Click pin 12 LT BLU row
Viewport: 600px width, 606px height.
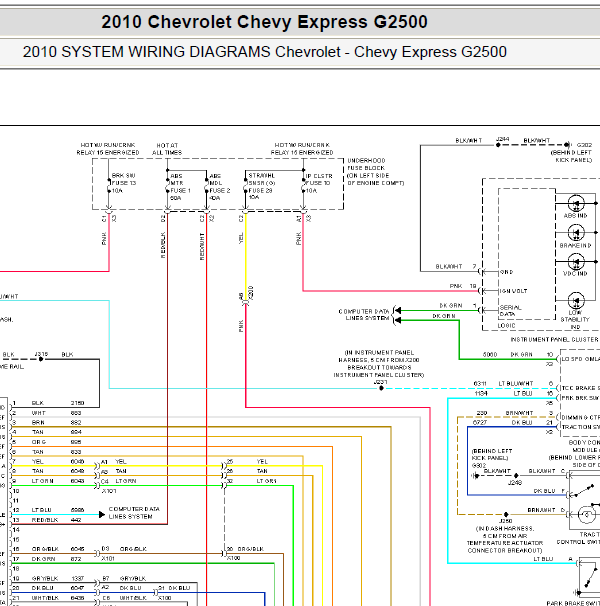[48, 510]
